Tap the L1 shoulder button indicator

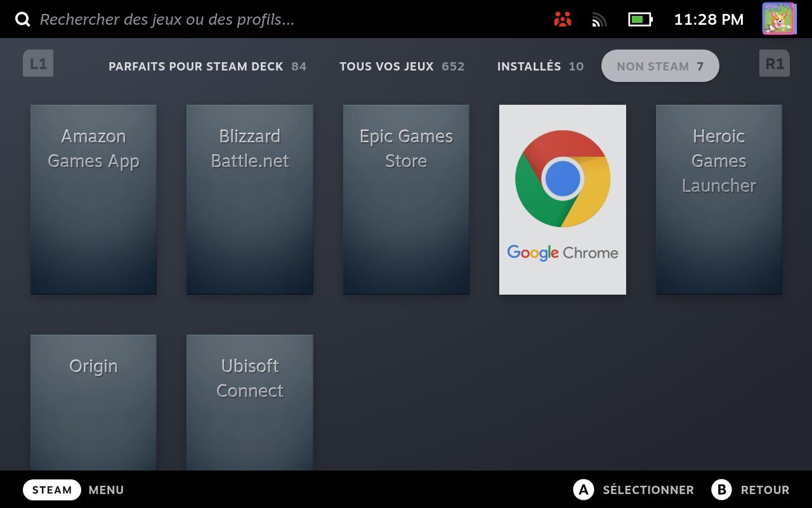click(38, 63)
